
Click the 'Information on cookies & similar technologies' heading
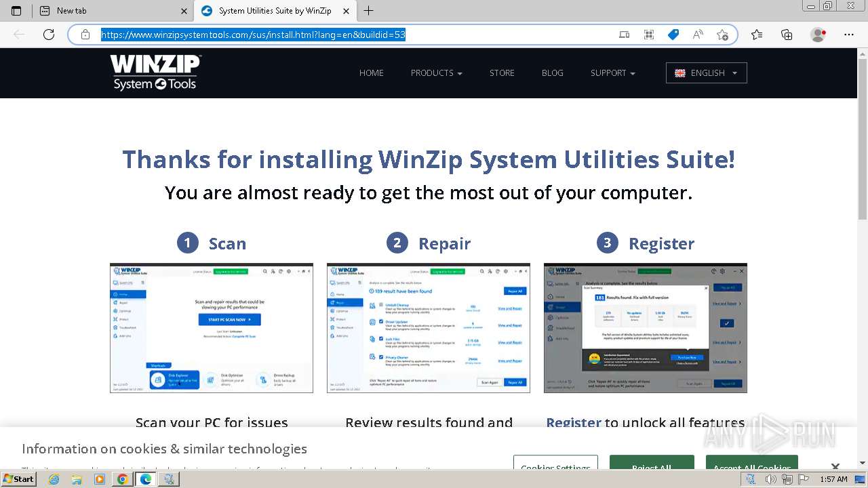pos(164,449)
